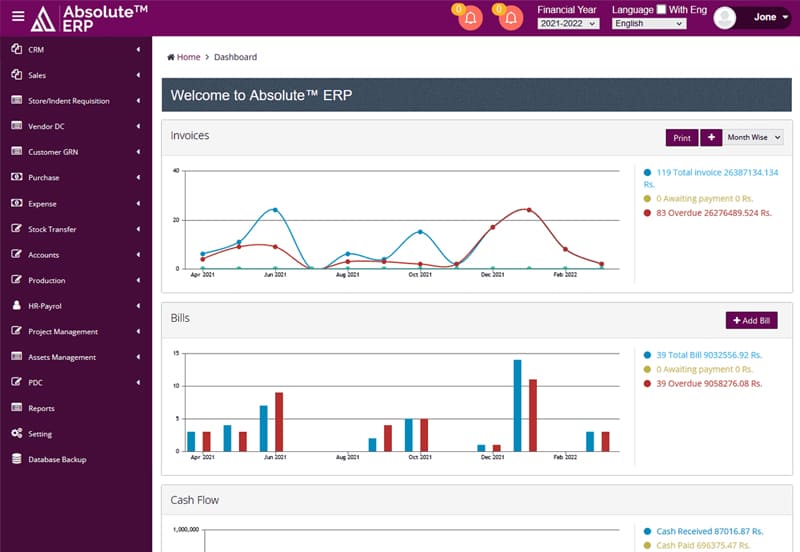800x552 pixels.
Task: Click the Setting gears icon
Action: tap(17, 434)
